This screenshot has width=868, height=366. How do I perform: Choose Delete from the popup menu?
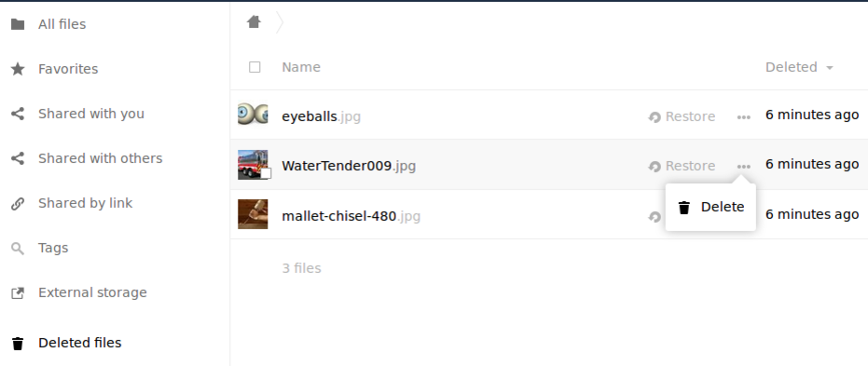710,208
